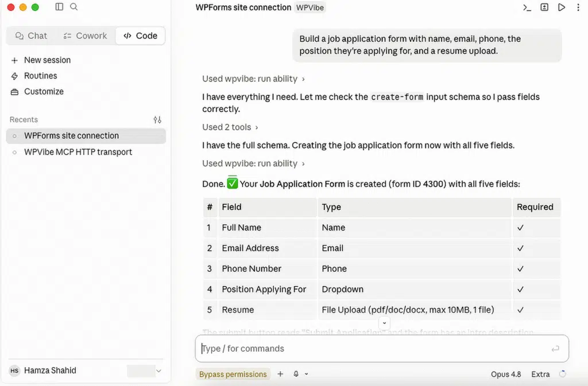Select the Code tab
Image resolution: width=588 pixels, height=386 pixels.
click(x=140, y=36)
